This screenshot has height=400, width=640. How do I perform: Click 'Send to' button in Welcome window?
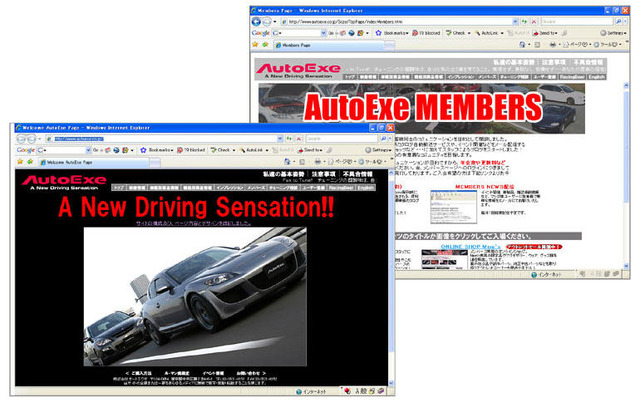coord(309,150)
